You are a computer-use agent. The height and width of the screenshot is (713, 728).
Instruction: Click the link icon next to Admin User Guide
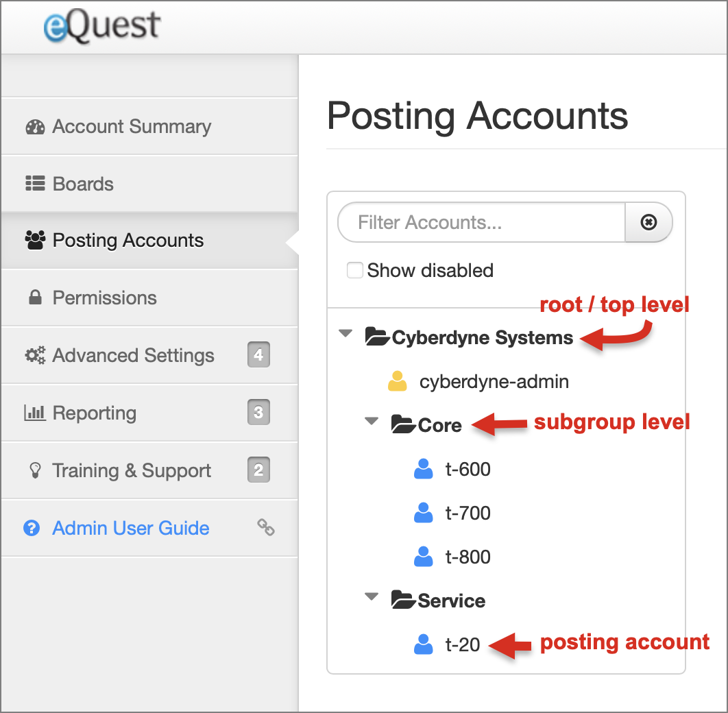(266, 528)
